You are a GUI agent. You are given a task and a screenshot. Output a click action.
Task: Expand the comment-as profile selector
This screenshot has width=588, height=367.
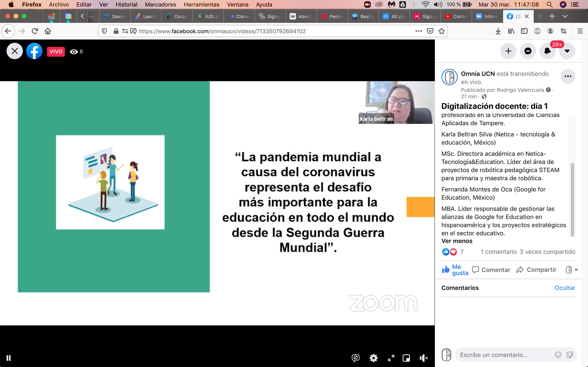coord(572,270)
